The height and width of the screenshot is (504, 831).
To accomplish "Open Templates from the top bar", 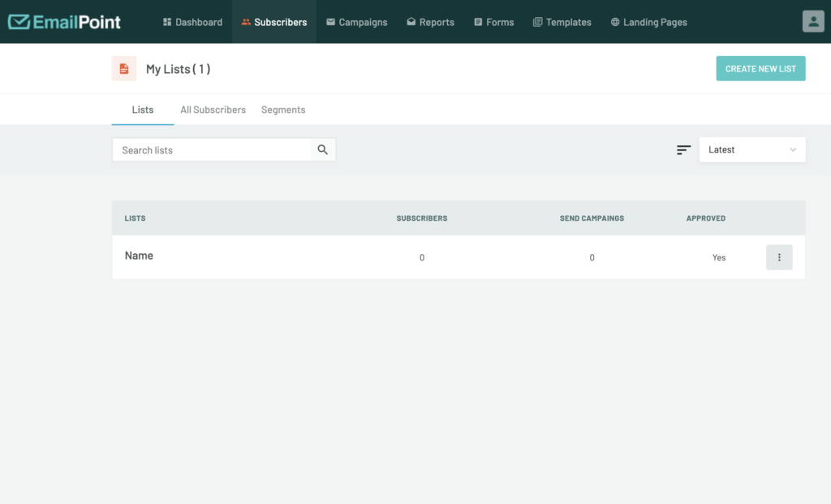I will coord(562,22).
